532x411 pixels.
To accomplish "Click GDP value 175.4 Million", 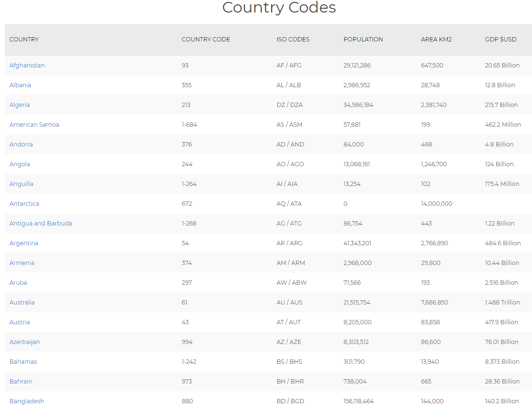I will (x=502, y=184).
